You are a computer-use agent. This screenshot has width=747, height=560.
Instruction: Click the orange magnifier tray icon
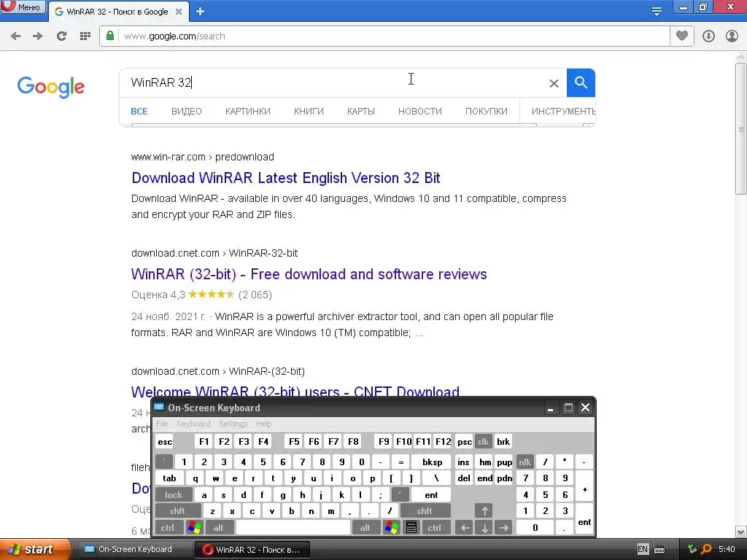pyautogui.click(x=706, y=549)
